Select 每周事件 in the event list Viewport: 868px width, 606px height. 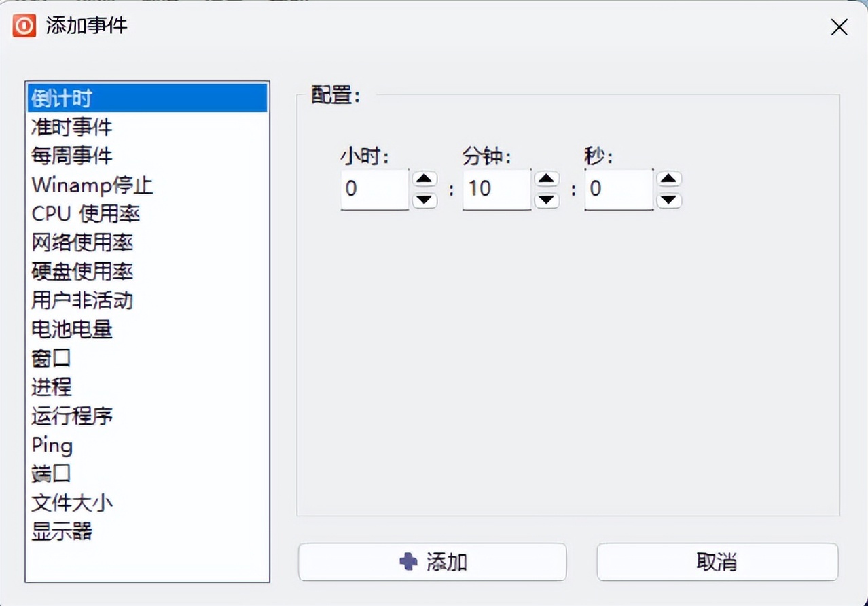point(72,156)
